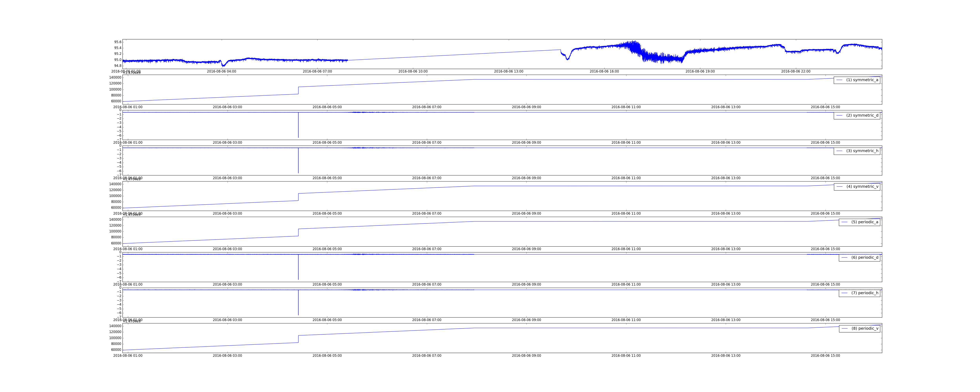Image resolution: width=980 pixels, height=392 pixels.
Task: Click the 95.6 y-axis tick label
Action: pyautogui.click(x=118, y=42)
